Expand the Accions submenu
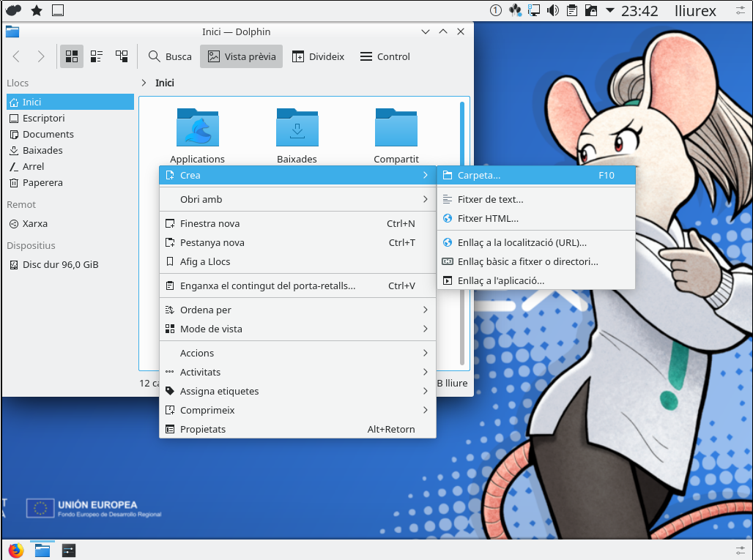This screenshot has width=753, height=560. [297, 353]
